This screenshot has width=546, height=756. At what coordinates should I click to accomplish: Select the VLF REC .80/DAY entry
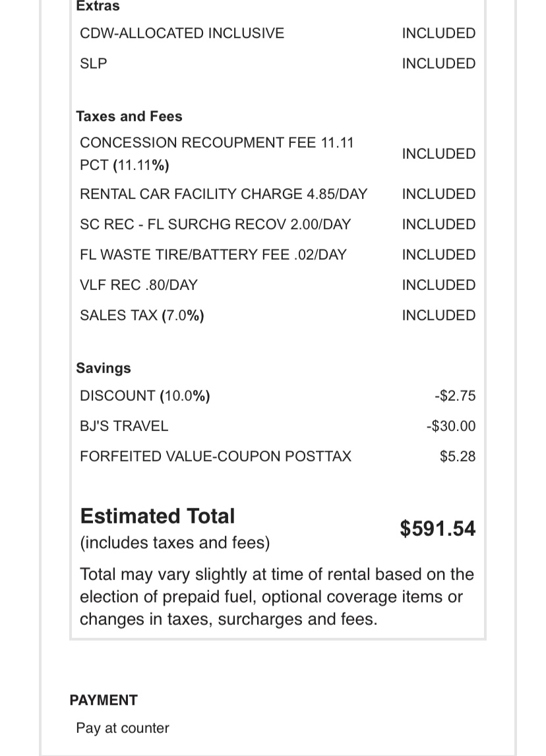point(138,285)
